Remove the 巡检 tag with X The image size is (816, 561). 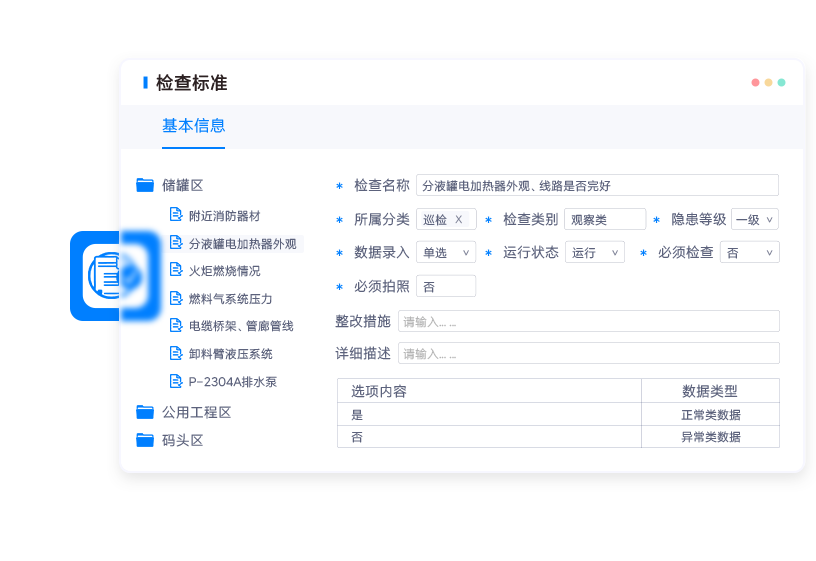[459, 220]
